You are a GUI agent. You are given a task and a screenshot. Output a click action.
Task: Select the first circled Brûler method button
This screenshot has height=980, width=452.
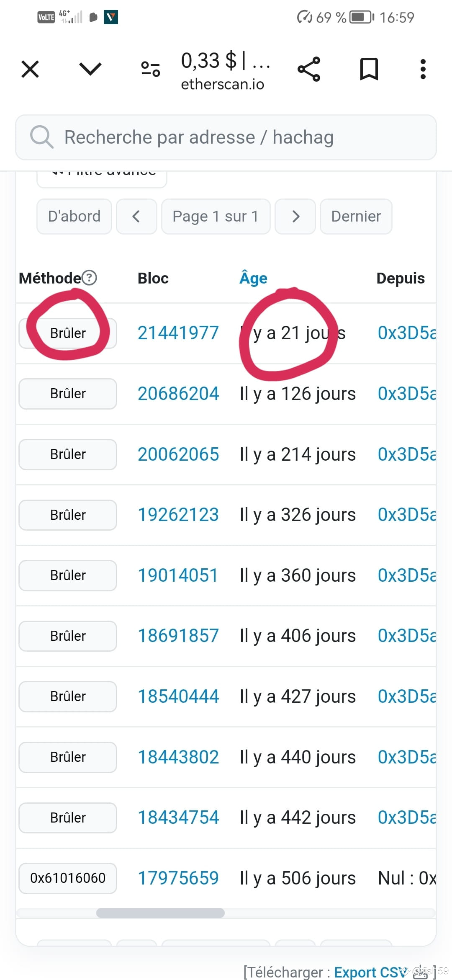[x=68, y=333]
